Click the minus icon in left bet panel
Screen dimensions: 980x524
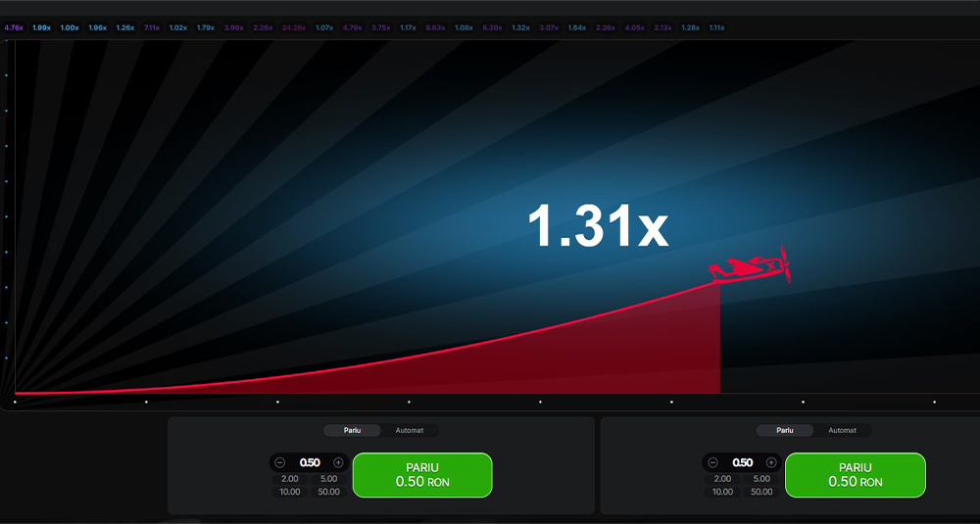(280, 462)
